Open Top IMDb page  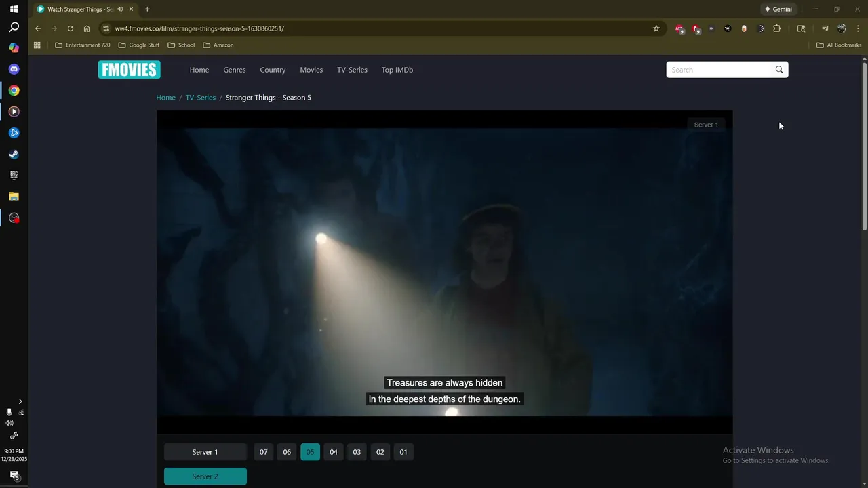click(x=397, y=70)
